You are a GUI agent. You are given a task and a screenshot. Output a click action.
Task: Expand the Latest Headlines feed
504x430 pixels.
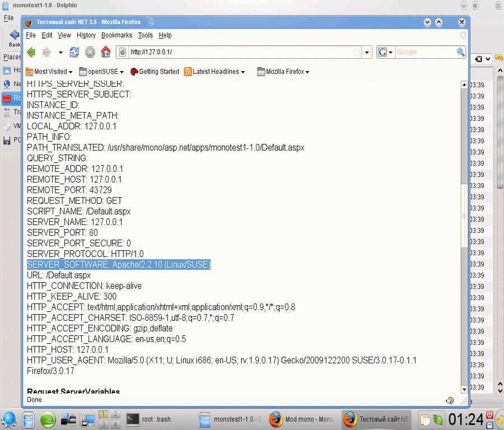[x=214, y=72]
